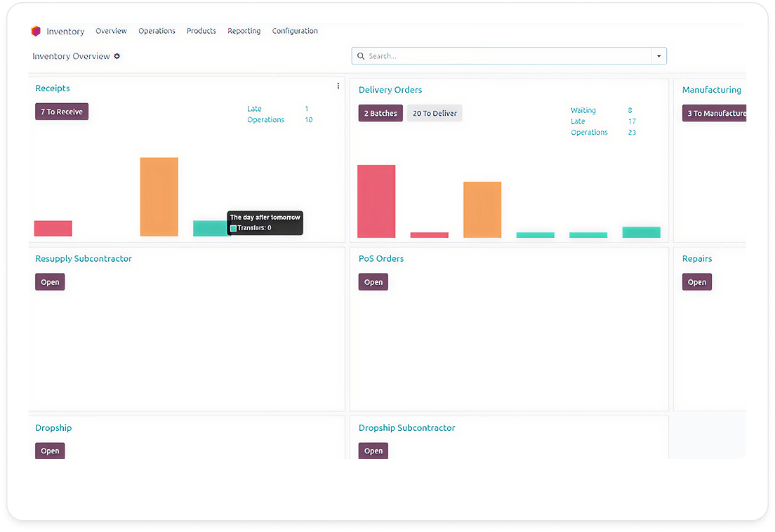
Task: Click inside the Search input field
Action: tap(505, 56)
